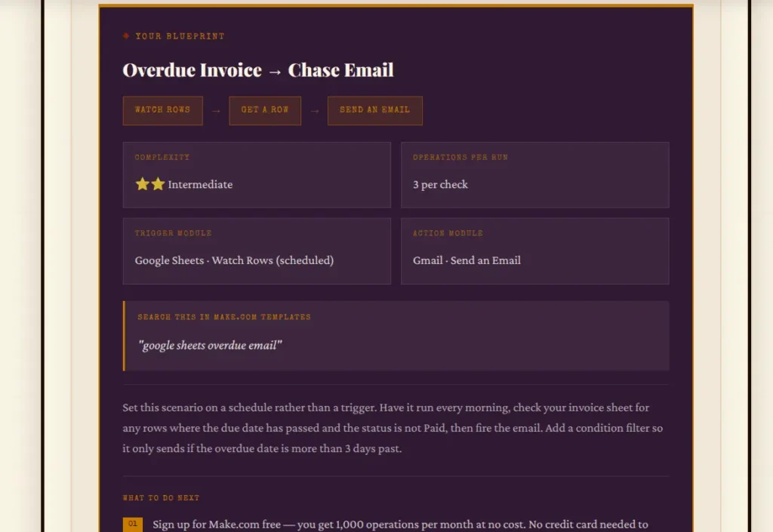Click the diamond bullet beside Your Blueprint
773x532 pixels.
[x=126, y=36]
